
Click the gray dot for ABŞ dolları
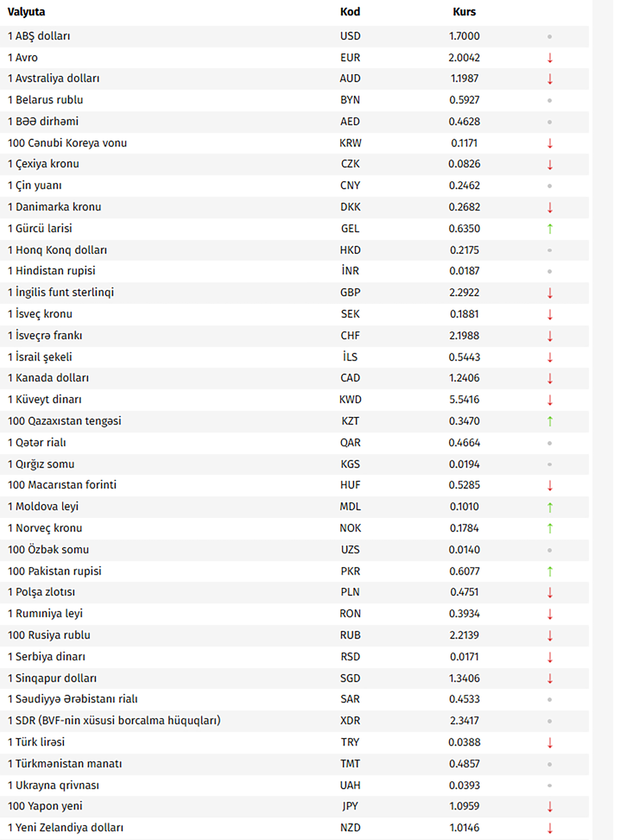coord(549,37)
